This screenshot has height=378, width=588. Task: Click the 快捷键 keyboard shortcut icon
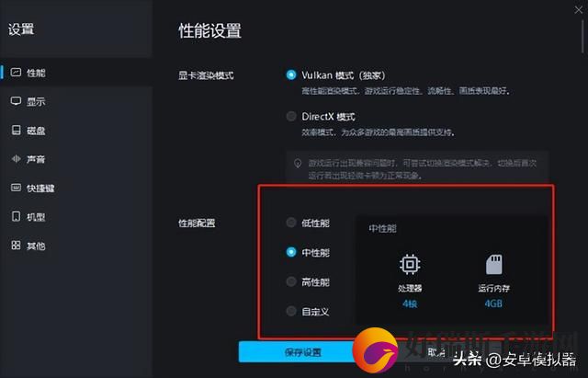16,188
